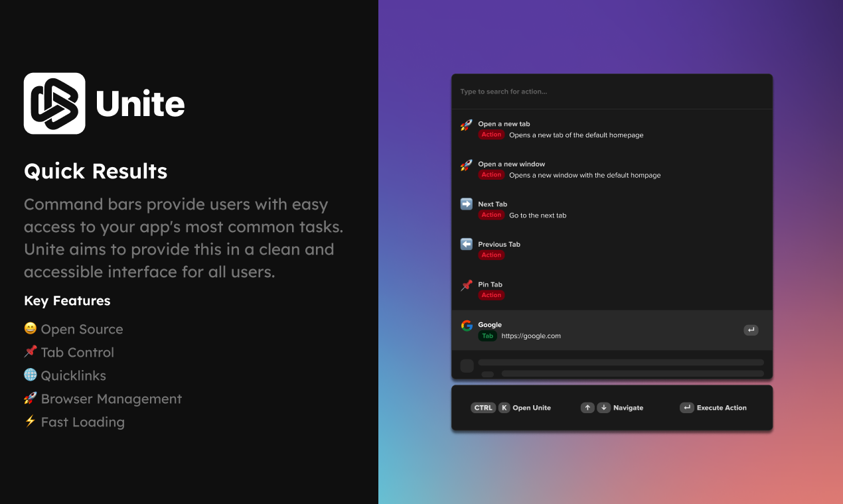Click the 'Fast Loading' feature text
This screenshot has width=843, height=504.
click(x=82, y=422)
